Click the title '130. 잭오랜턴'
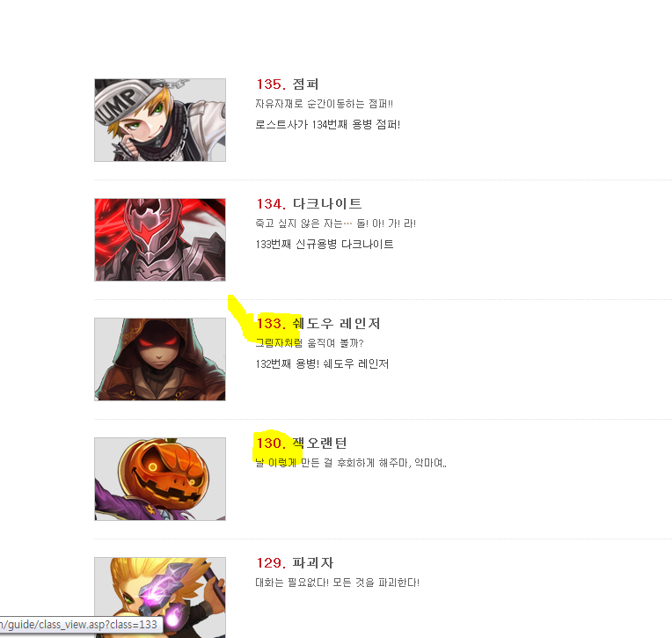Image resolution: width=672 pixels, height=638 pixels. (302, 443)
